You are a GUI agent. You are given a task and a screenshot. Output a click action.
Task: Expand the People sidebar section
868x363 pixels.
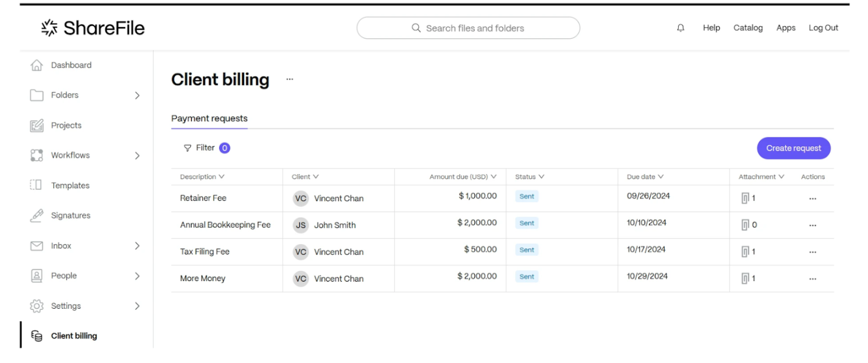pyautogui.click(x=137, y=276)
